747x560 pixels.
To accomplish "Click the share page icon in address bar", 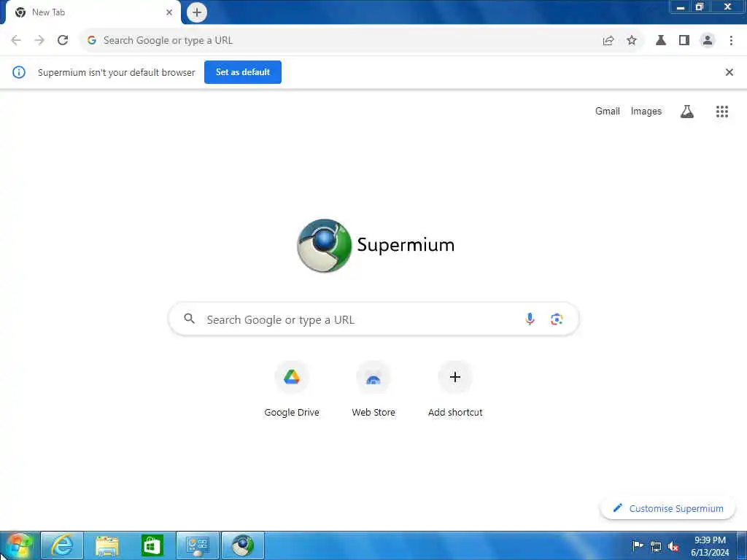I will (x=608, y=41).
